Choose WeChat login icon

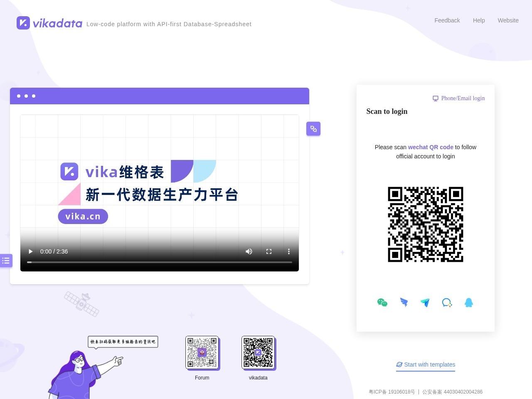pos(382,303)
